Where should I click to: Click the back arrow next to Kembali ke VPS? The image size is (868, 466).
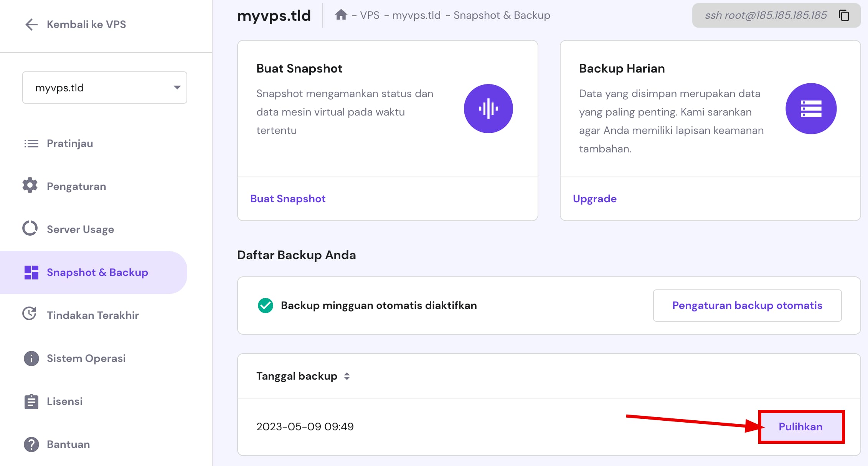(31, 24)
